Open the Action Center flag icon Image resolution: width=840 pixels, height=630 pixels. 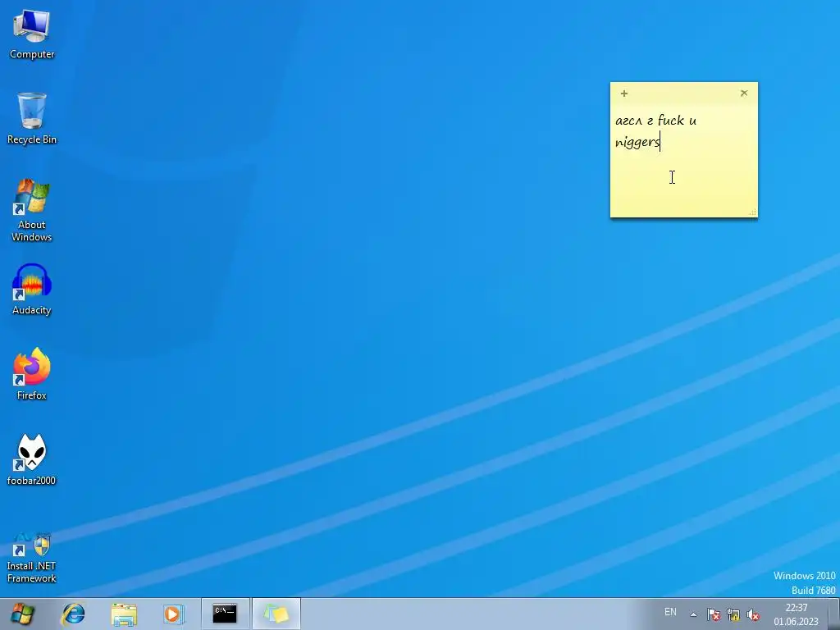[713, 614]
